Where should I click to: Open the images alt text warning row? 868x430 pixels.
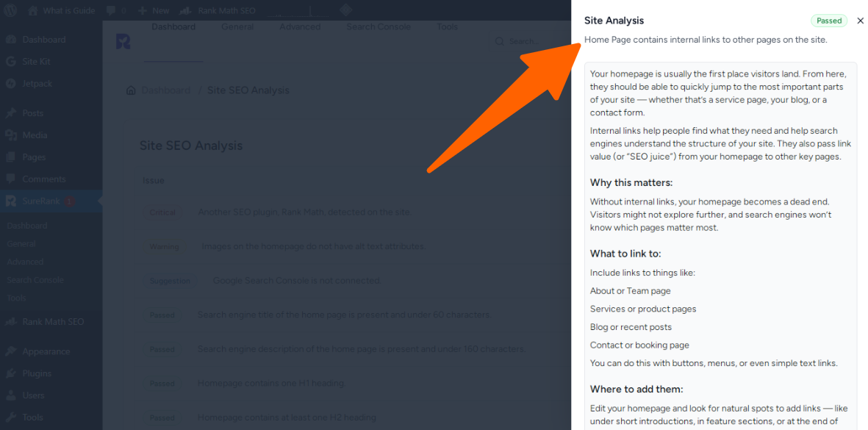314,246
